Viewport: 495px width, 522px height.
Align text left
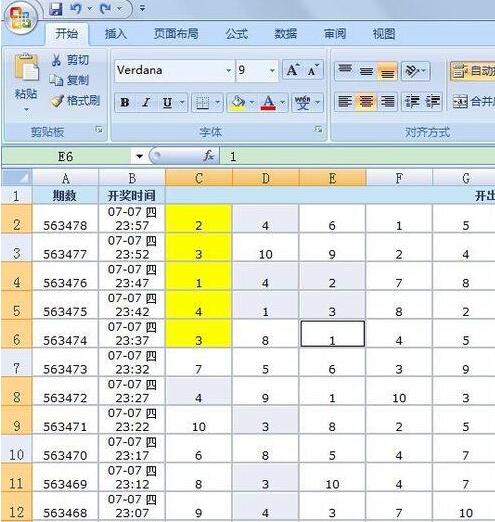(x=345, y=101)
